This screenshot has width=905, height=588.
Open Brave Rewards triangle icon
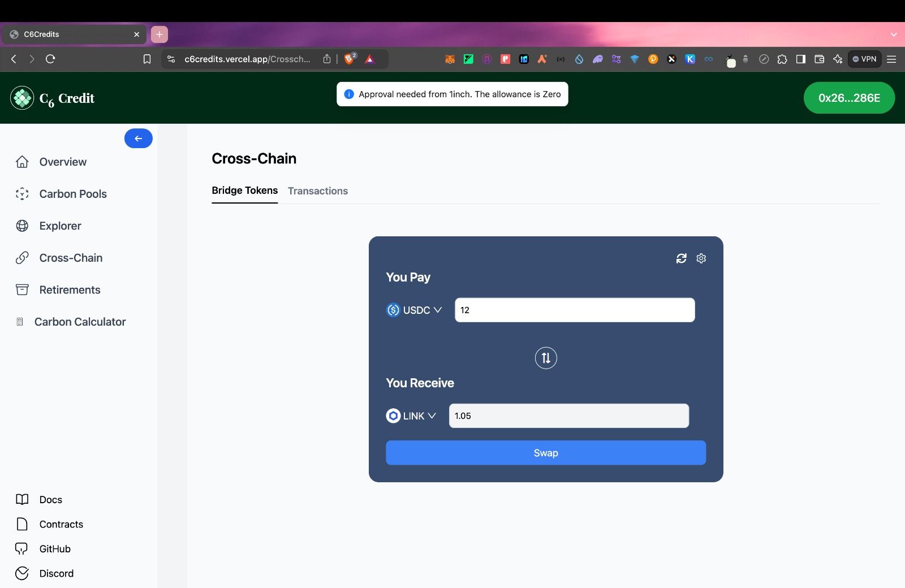click(370, 59)
